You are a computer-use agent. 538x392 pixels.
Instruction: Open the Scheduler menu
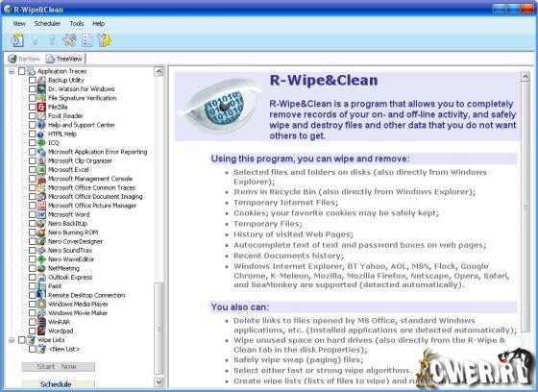click(47, 24)
